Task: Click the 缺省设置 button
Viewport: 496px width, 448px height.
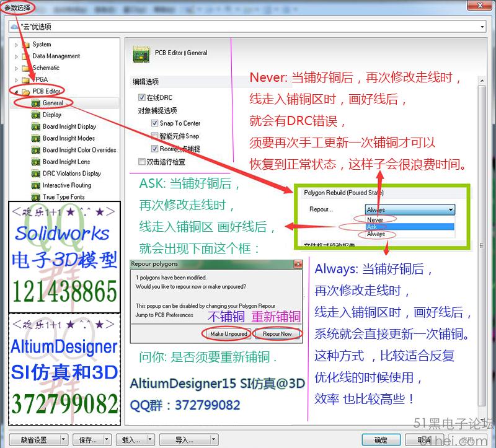Action: (35, 439)
